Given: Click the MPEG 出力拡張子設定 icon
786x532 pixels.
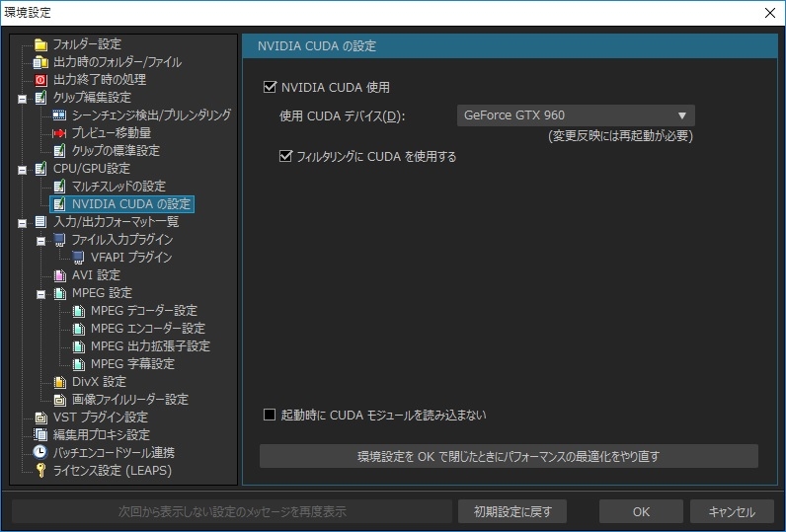Looking at the screenshot, I should click(78, 346).
